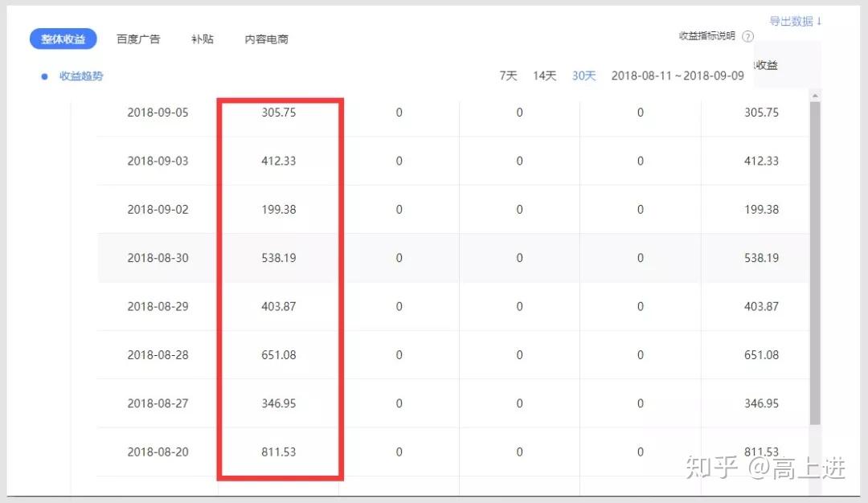The height and width of the screenshot is (503, 868).
Task: Click the date cell 2018-08-29
Action: tap(158, 307)
